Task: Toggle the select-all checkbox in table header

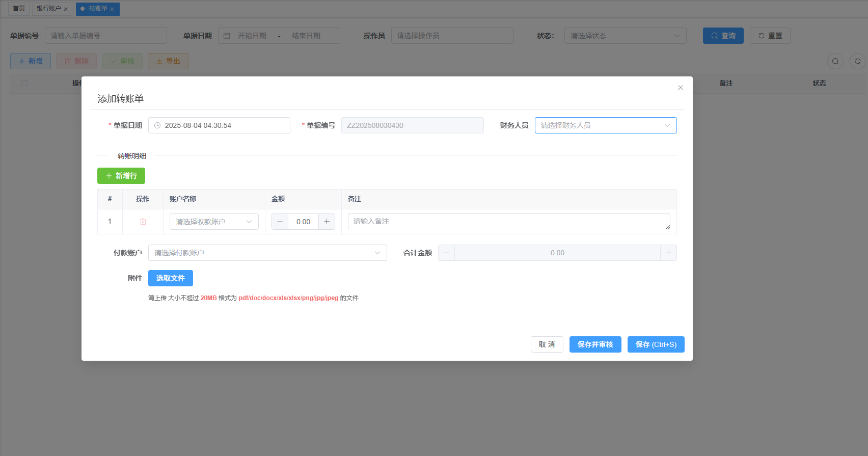Action: click(24, 84)
